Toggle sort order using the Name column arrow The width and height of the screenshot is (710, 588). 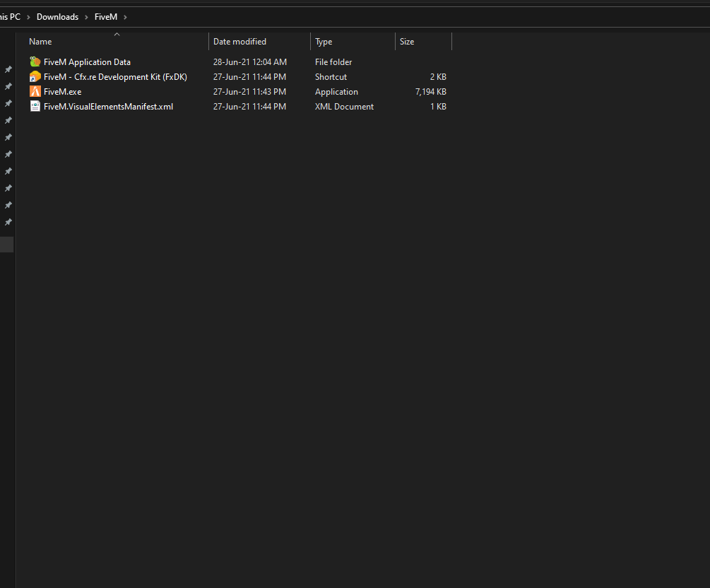coord(117,34)
